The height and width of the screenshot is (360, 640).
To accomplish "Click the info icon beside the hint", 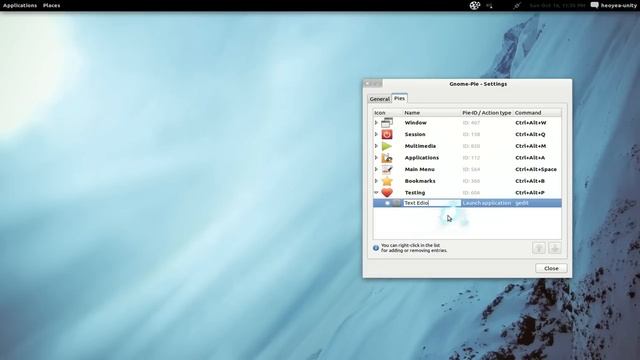I will [376, 248].
